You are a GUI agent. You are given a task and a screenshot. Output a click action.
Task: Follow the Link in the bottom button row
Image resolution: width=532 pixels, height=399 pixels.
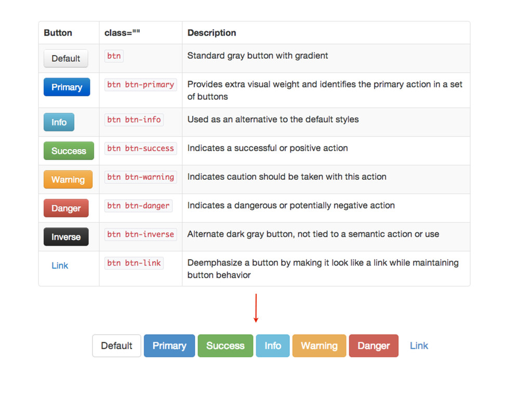[419, 345]
